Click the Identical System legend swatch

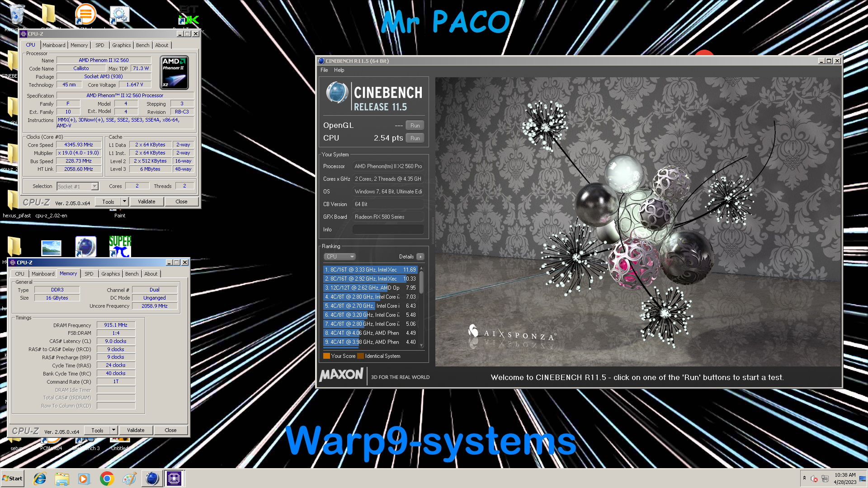click(360, 356)
